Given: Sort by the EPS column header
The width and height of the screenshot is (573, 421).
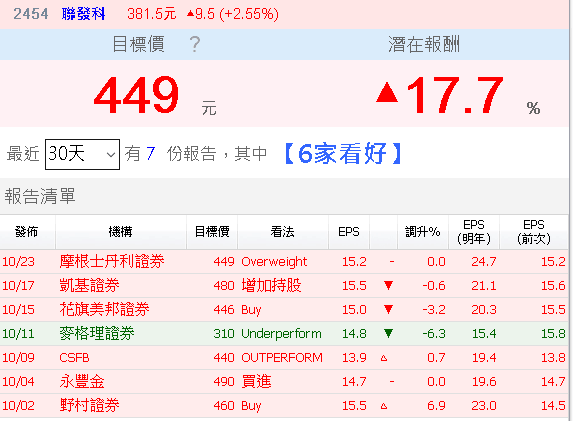Looking at the screenshot, I should click(x=349, y=232).
